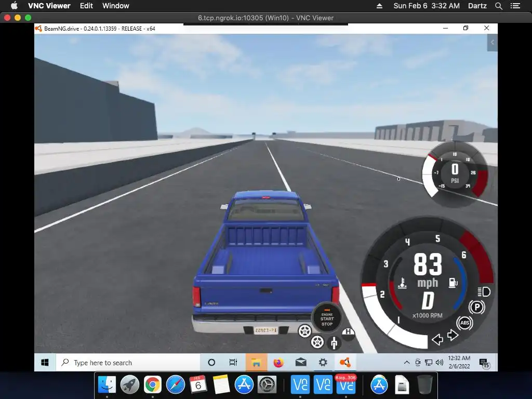Activate the left turn signal arrow
The image size is (532, 399).
(437, 339)
